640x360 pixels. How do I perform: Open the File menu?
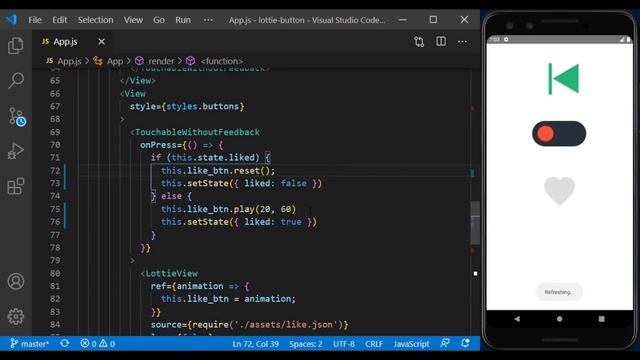pos(35,20)
